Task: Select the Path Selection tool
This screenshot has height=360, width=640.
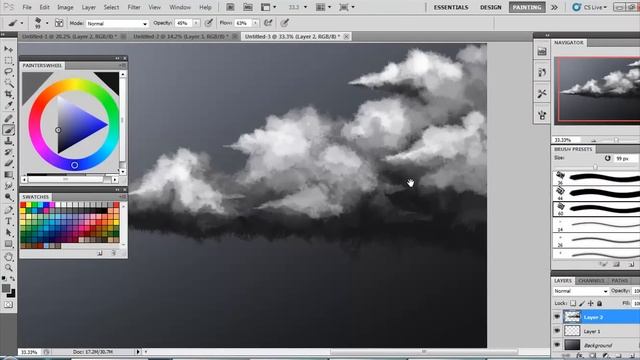Action: (8, 233)
